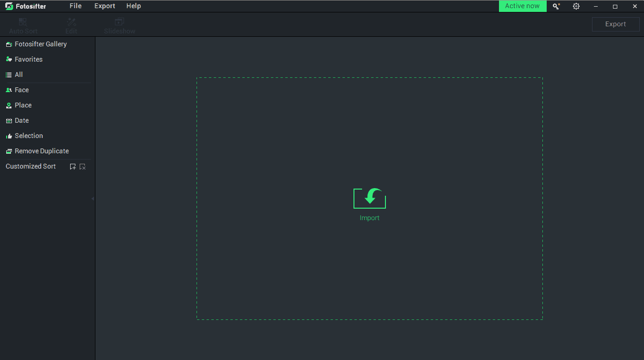Delete customized sort folder icon

tap(83, 167)
